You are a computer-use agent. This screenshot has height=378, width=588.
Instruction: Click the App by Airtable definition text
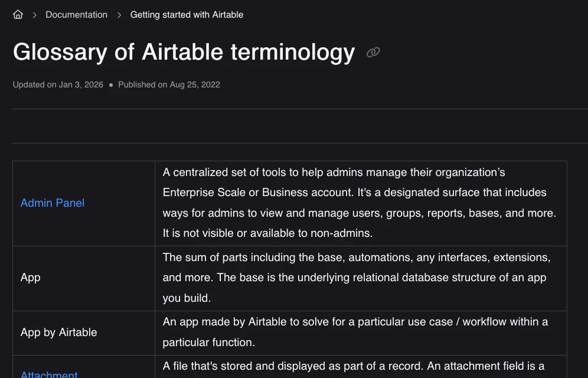tap(355, 332)
